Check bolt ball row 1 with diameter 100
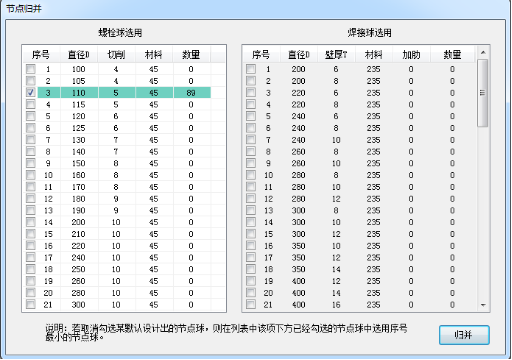The height and width of the screenshot is (360, 512). (31, 69)
